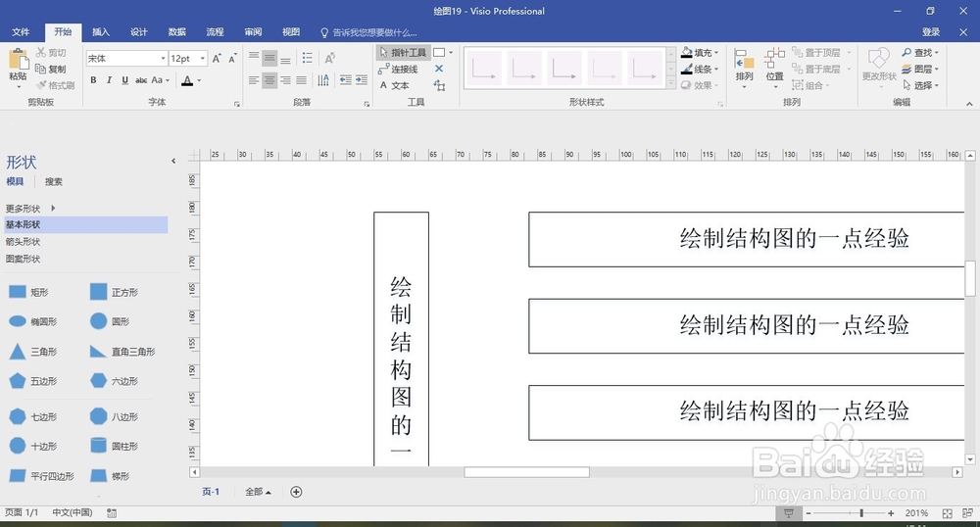980x527 pixels.
Task: Click the increase indent icon
Action: tap(362, 80)
